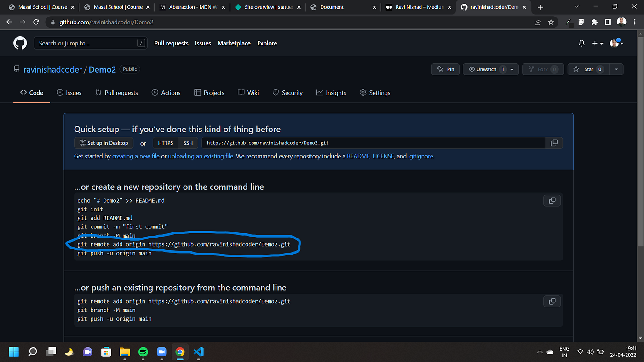
Task: Select the Code tab
Action: pyautogui.click(x=31, y=92)
